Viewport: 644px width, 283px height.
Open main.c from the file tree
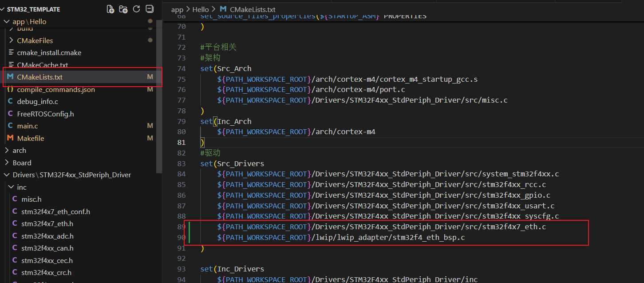[28, 126]
